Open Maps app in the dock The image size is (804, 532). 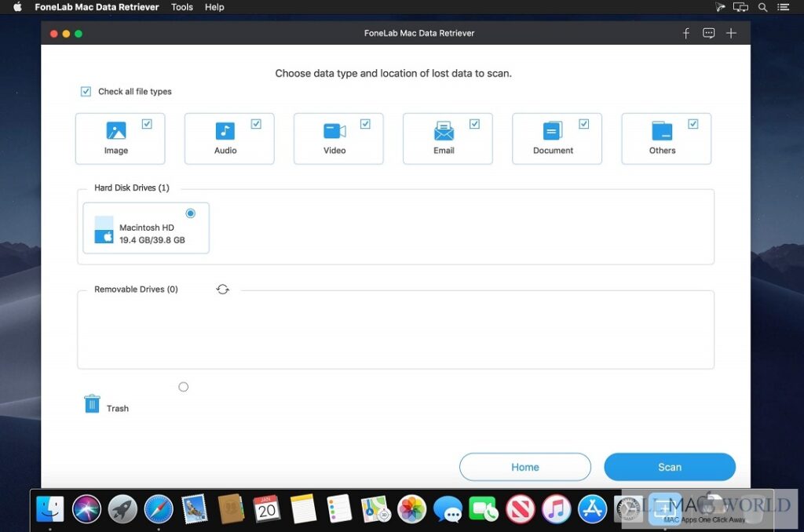point(375,509)
